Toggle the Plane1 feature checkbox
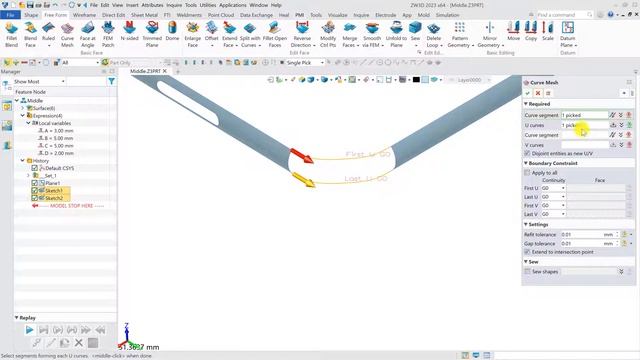The width and height of the screenshot is (640, 360). (35, 183)
